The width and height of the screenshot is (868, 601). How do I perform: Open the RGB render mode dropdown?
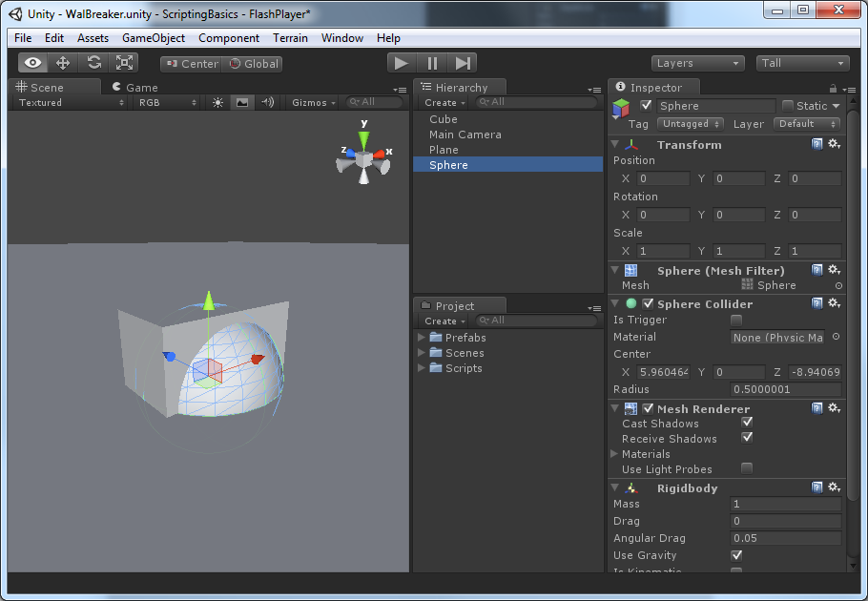pyautogui.click(x=167, y=102)
